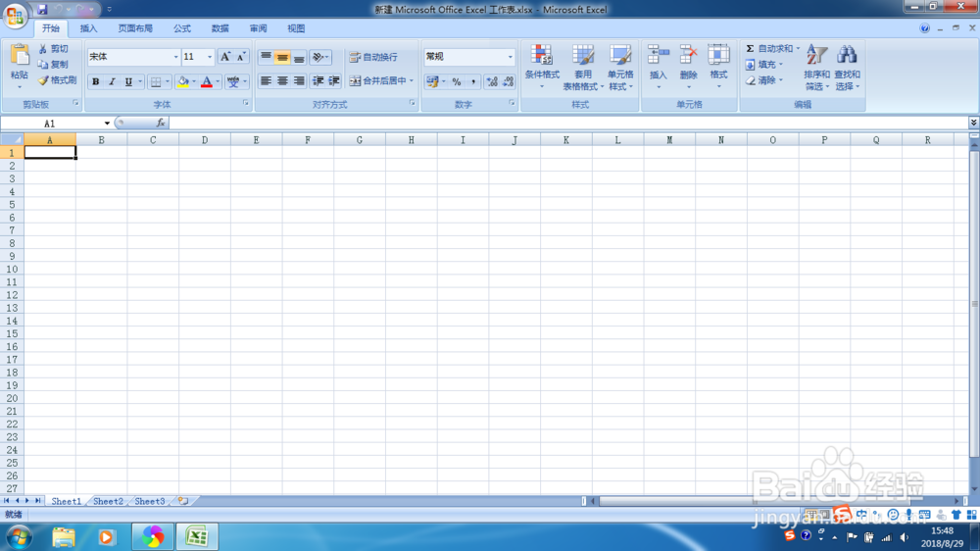Apply red font color A
980x551 pixels.
click(206, 81)
